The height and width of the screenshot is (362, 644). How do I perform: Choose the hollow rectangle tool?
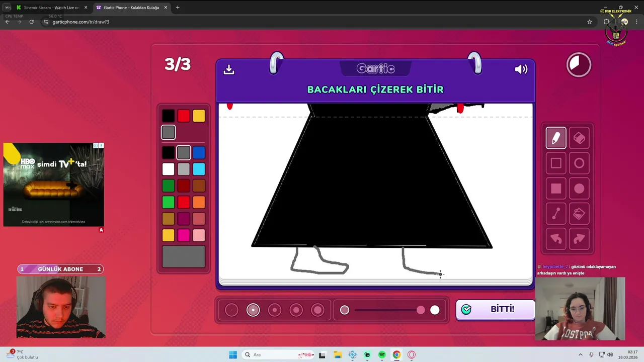click(556, 163)
